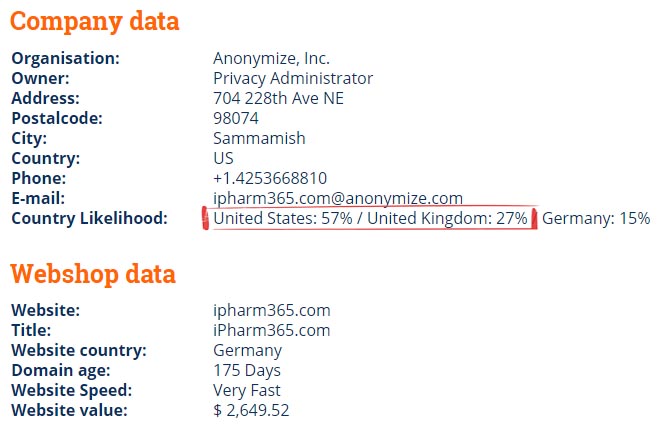Click the address 704 228th Ave NE

point(278,98)
